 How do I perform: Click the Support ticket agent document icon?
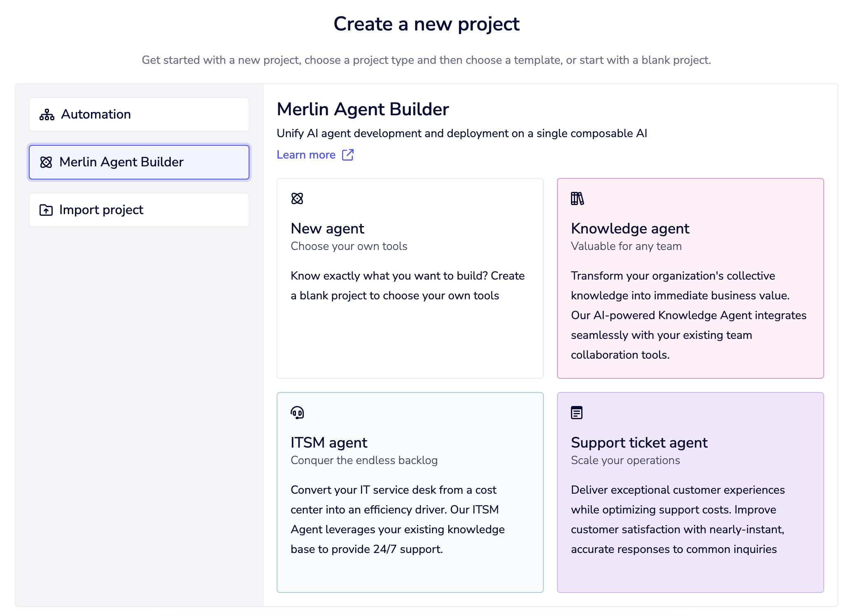(577, 412)
